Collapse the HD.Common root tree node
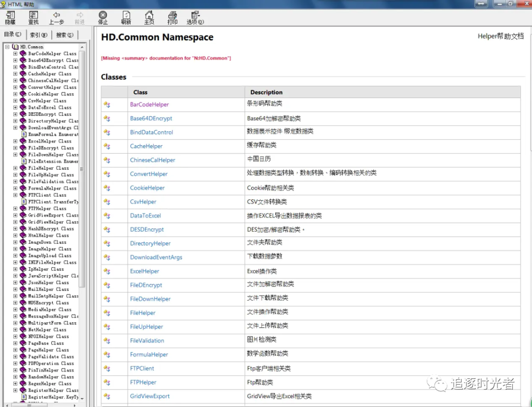The height and width of the screenshot is (407, 532). pyautogui.click(x=7, y=47)
